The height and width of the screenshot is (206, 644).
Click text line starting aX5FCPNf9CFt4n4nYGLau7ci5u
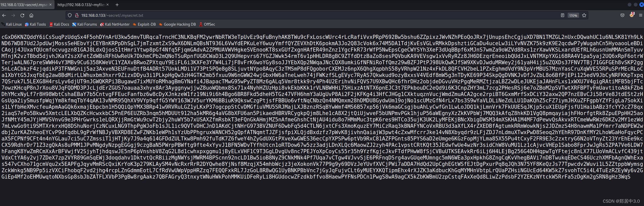point(322,138)
